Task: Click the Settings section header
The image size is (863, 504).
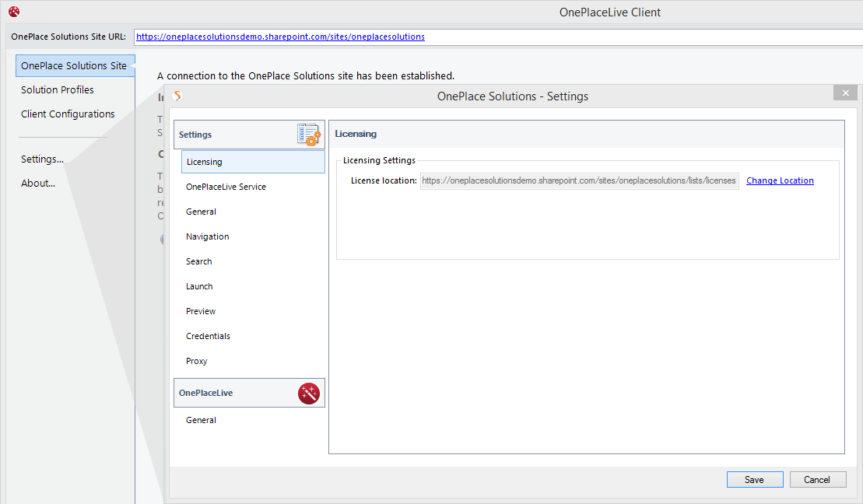Action: click(x=249, y=135)
